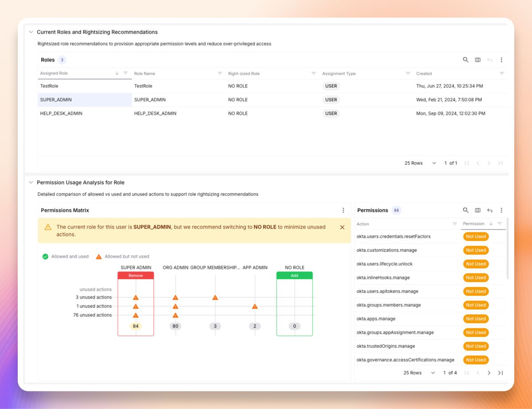Go to previous page of Permissions table
Screen dimensions: 532x409
pyautogui.click(x=478, y=373)
